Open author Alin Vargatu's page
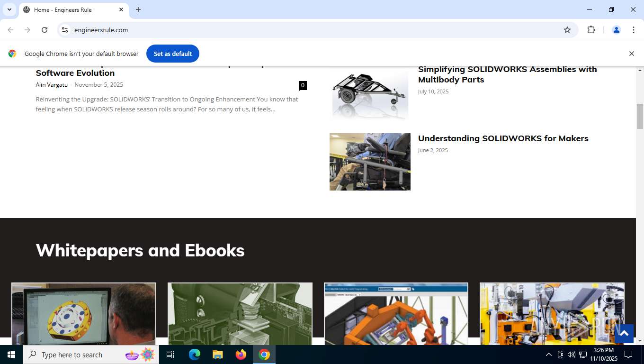The height and width of the screenshot is (364, 644). (x=52, y=85)
